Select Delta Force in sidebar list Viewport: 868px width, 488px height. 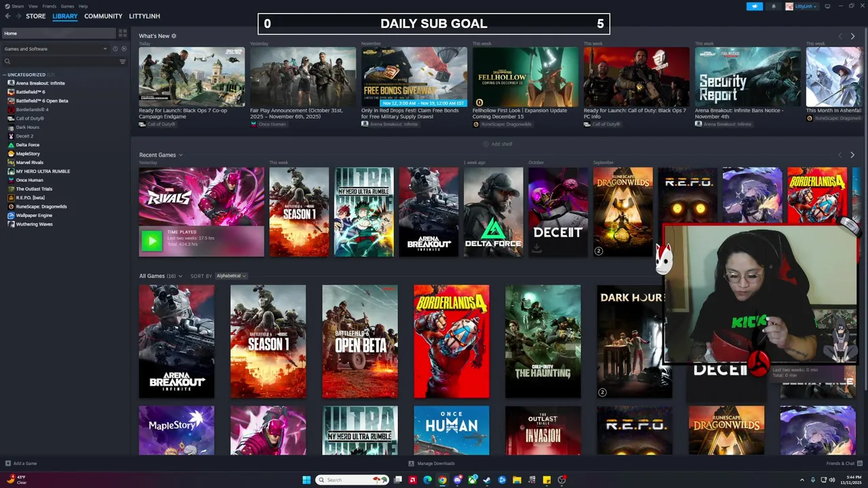tap(27, 145)
